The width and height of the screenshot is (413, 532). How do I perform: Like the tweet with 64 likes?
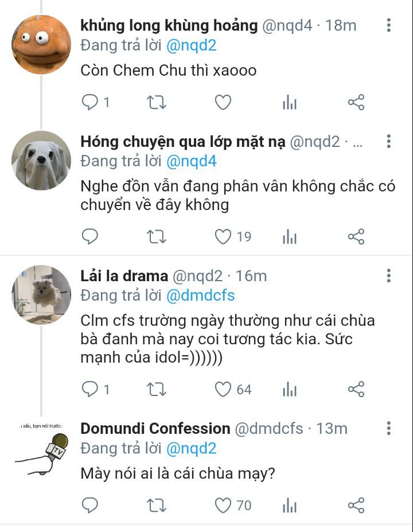(x=223, y=390)
